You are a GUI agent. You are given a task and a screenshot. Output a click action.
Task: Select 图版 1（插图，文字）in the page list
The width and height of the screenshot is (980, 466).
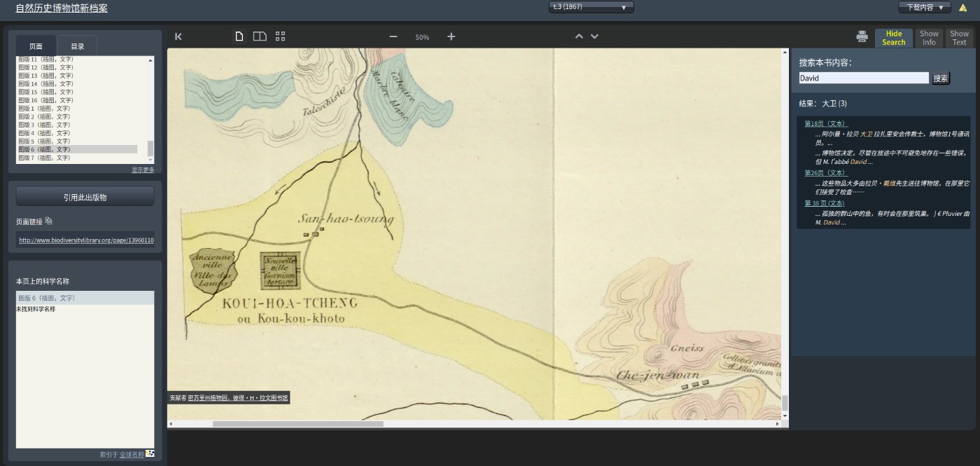[x=77, y=109]
